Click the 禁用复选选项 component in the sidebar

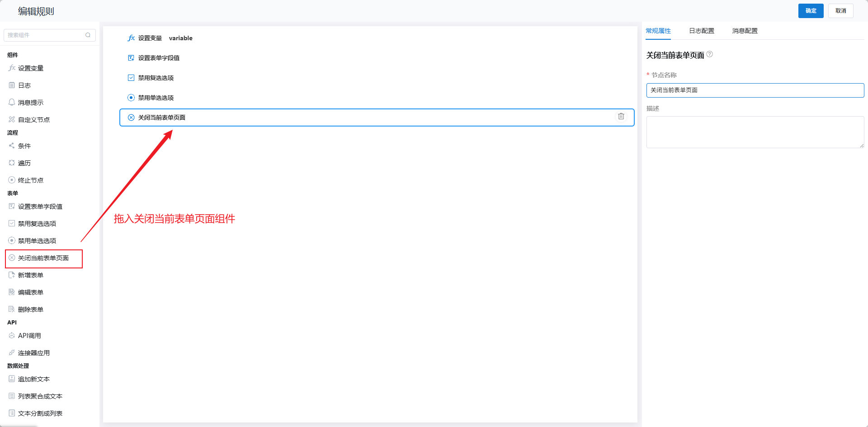(37, 224)
